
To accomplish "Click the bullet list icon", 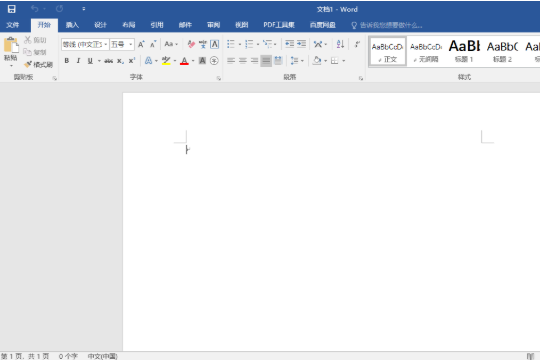I will (x=231, y=44).
